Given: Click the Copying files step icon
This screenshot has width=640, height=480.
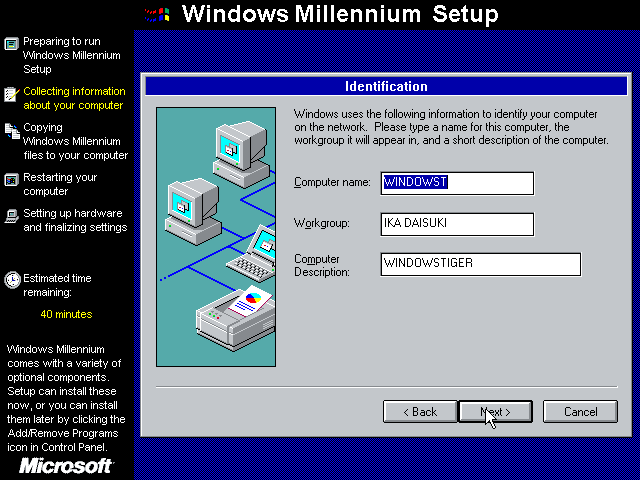Looking at the screenshot, I should 11,131.
